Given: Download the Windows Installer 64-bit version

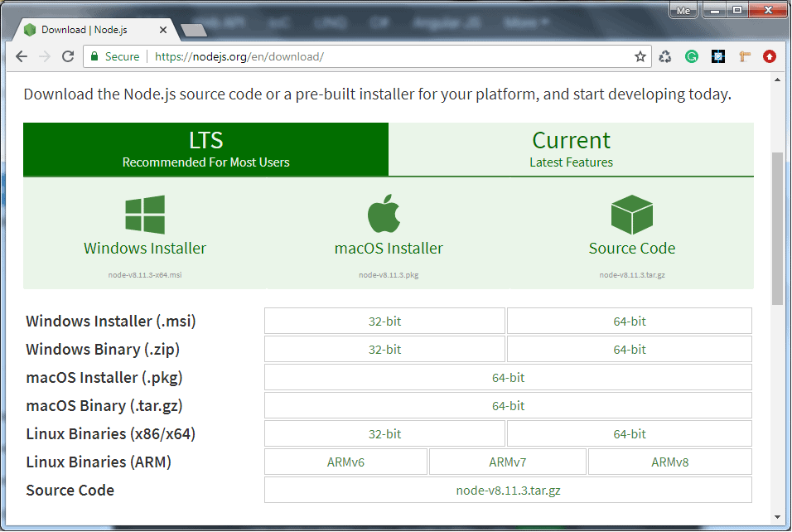Looking at the screenshot, I should [629, 321].
